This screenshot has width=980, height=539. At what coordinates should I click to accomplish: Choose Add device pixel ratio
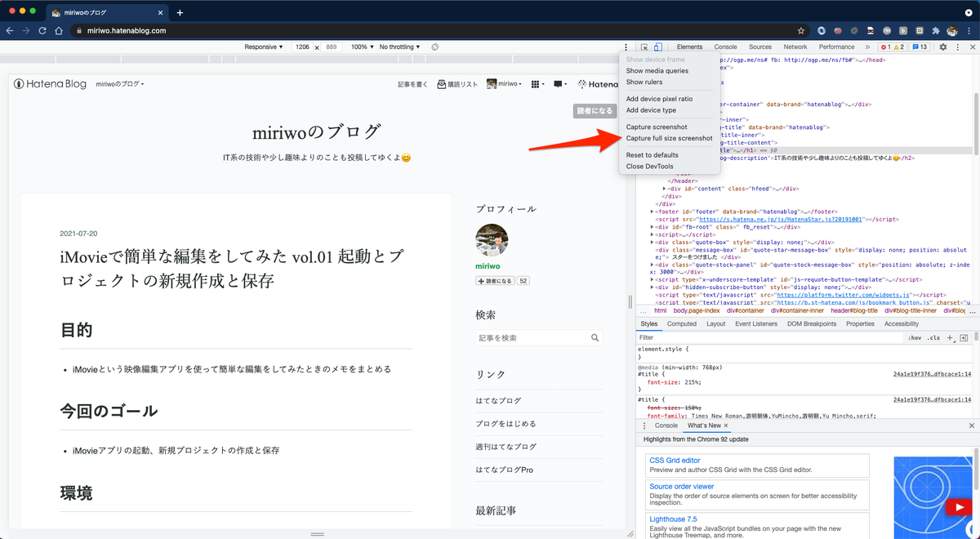click(x=659, y=99)
